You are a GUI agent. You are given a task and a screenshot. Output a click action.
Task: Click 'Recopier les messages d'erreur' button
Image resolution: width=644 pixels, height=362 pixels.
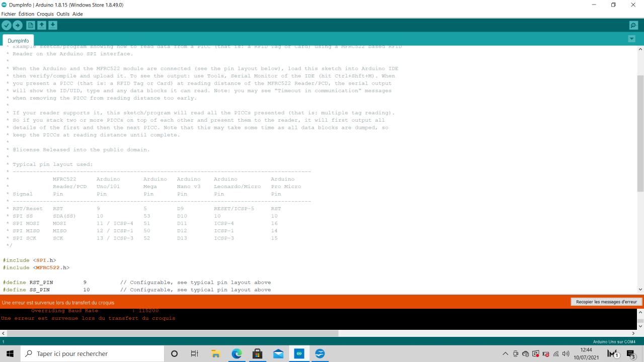pyautogui.click(x=606, y=302)
